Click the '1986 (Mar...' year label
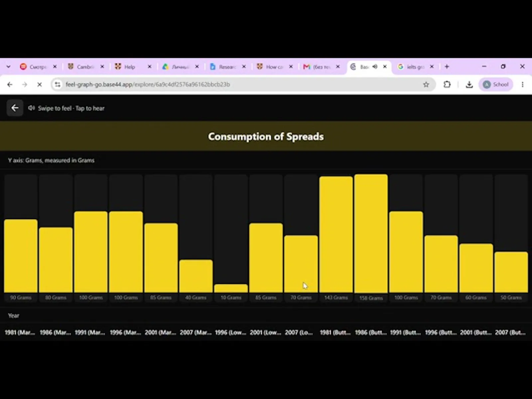 click(55, 332)
